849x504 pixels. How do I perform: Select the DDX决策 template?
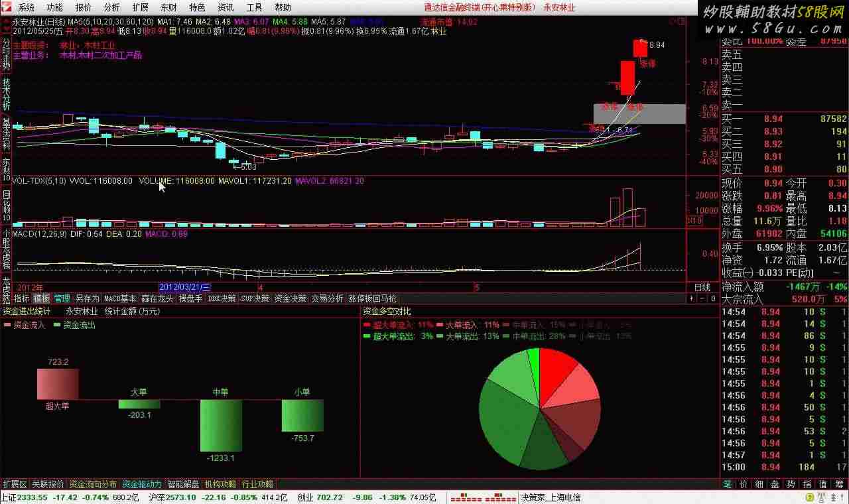(222, 298)
